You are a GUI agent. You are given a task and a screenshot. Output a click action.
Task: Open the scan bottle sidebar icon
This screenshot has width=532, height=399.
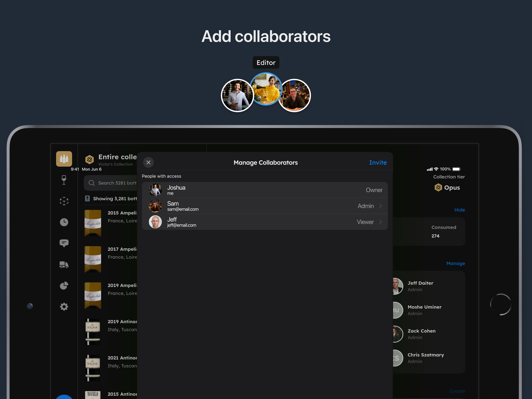(x=64, y=201)
